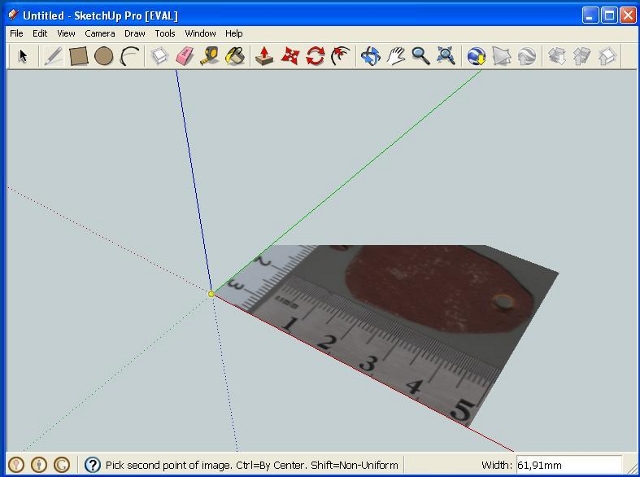Open the Camera menu
This screenshot has height=477, width=640.
99,33
